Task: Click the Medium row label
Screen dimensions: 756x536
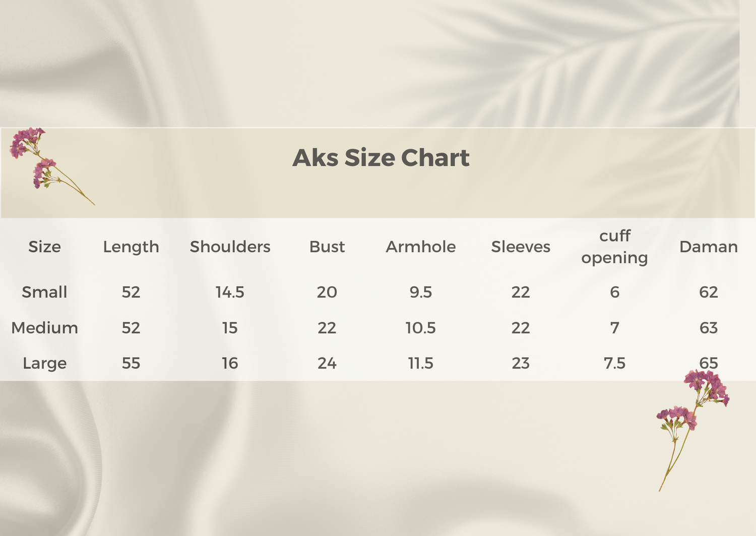Action: [44, 328]
